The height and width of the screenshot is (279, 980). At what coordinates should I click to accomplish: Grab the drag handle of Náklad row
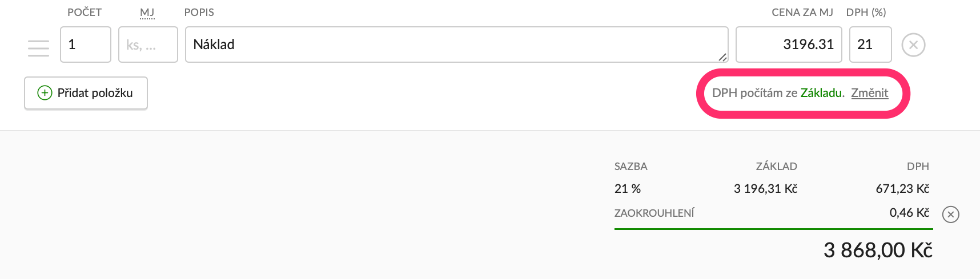[x=38, y=48]
